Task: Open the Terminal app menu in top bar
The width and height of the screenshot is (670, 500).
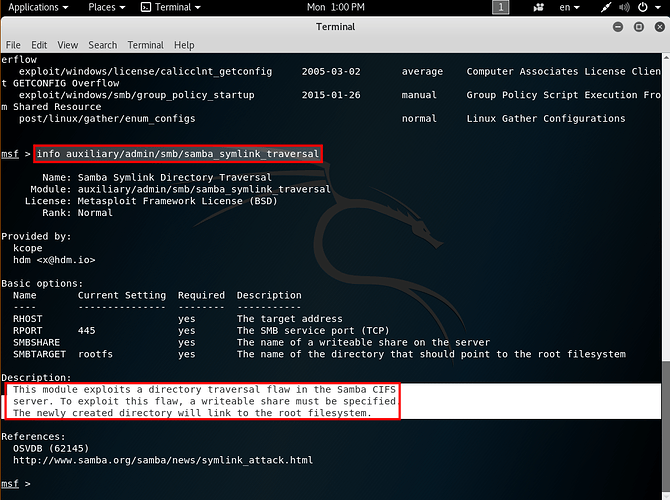Action: [171, 7]
